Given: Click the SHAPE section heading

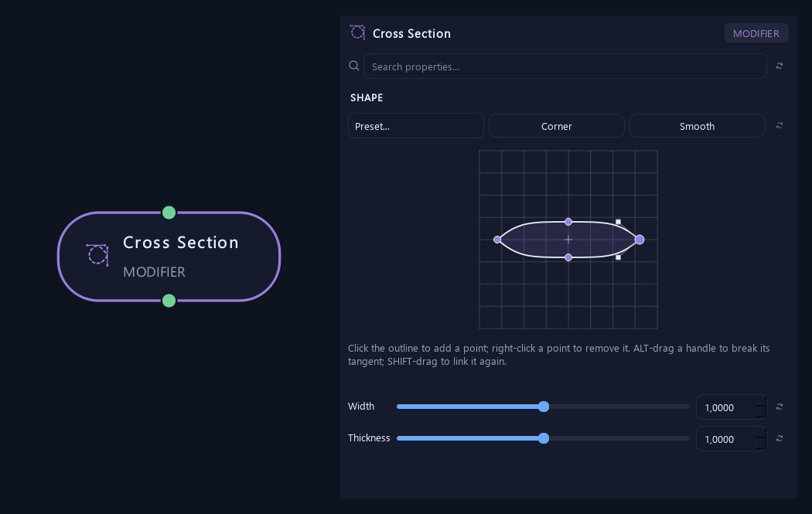Looking at the screenshot, I should click(x=367, y=98).
